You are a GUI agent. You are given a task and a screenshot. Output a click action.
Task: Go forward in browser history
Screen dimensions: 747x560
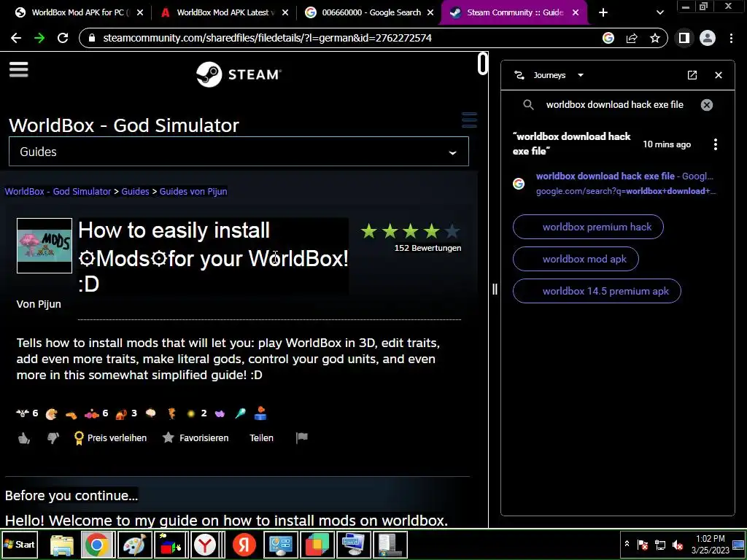(x=39, y=38)
